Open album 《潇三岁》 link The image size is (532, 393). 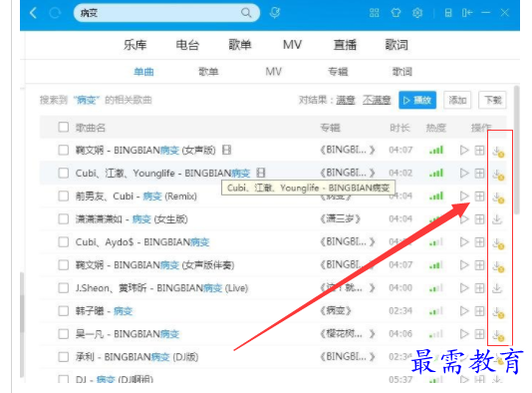340,219
